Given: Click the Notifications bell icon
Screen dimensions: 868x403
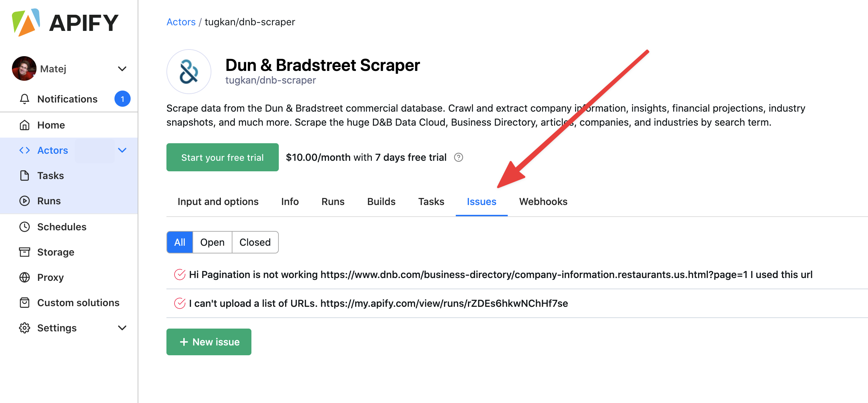Looking at the screenshot, I should [x=25, y=99].
